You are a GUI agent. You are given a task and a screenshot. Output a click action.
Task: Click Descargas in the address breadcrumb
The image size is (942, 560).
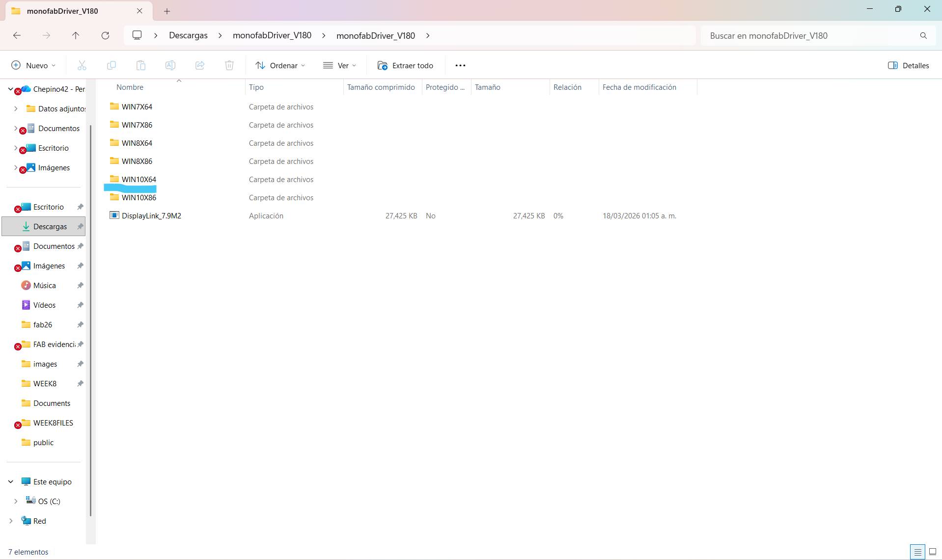coord(188,35)
